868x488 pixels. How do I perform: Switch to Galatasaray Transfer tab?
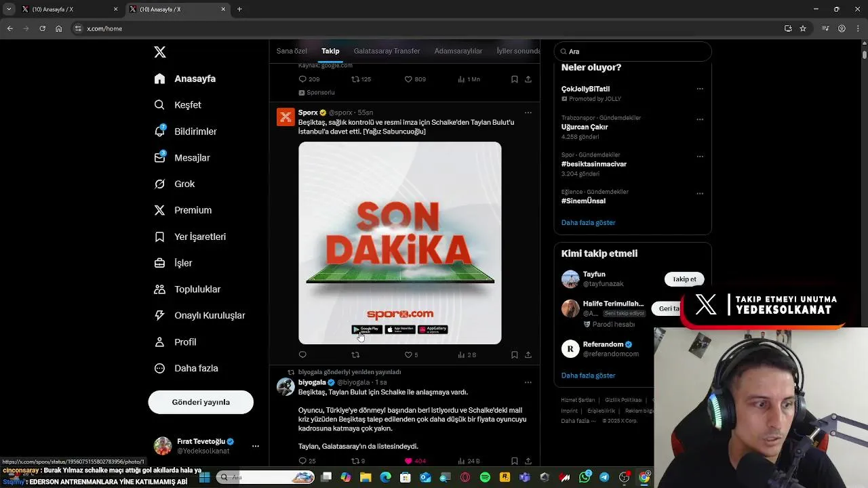pos(387,51)
